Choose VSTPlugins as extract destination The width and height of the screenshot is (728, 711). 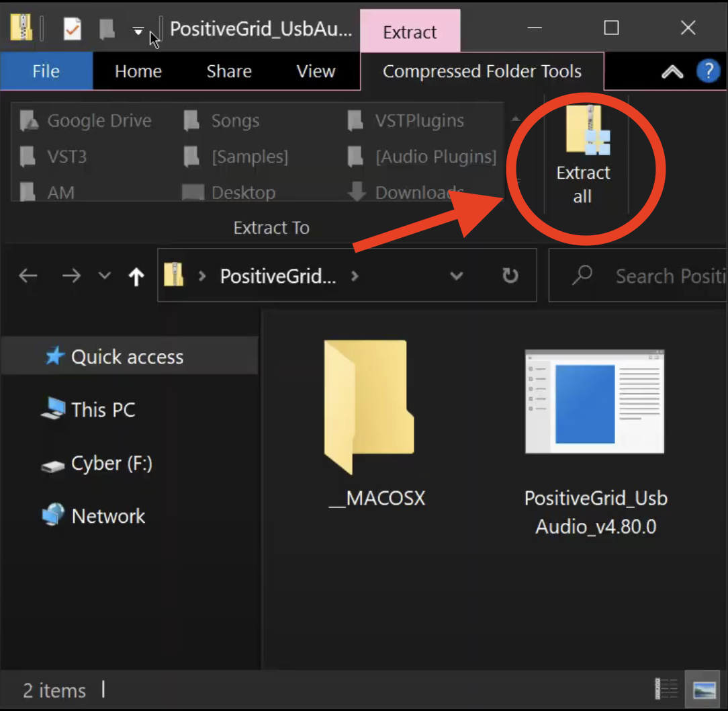point(406,121)
